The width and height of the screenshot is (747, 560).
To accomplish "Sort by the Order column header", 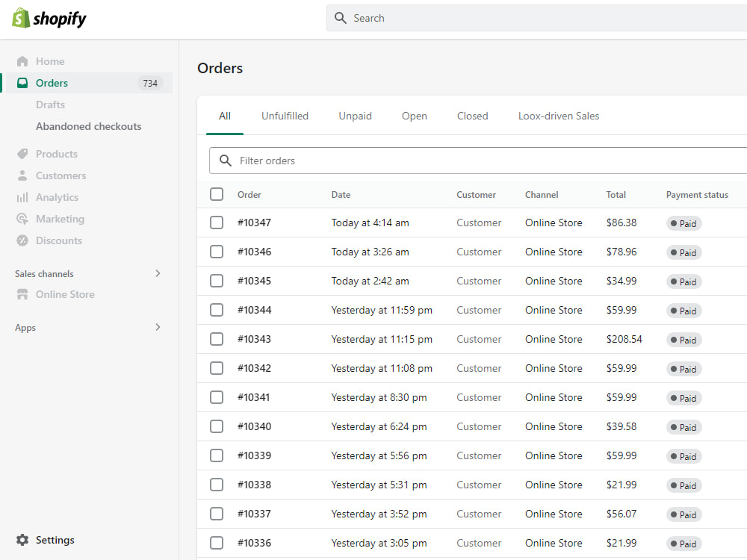I will (x=249, y=194).
